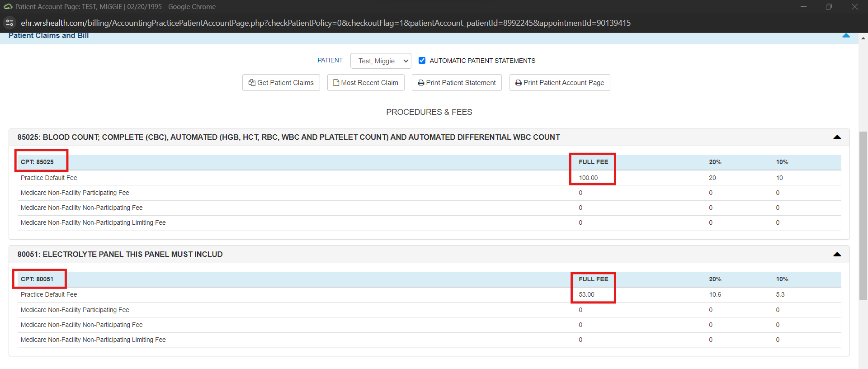Click the cloud favicon in the title bar
868x369 pixels.
[x=8, y=7]
